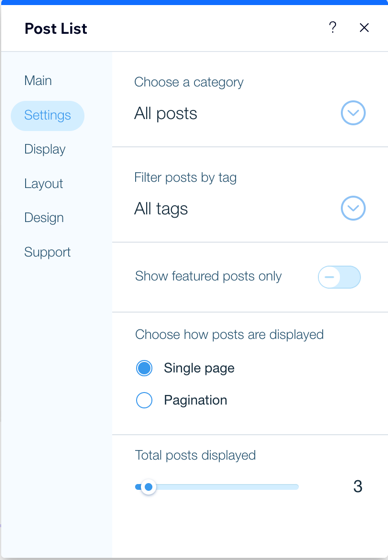Expand the tag filter dropdown arrow

coord(353,208)
